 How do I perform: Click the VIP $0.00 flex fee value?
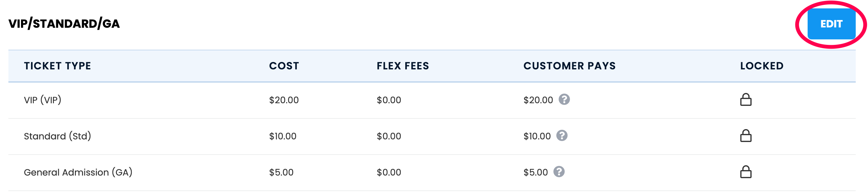pyautogui.click(x=389, y=100)
